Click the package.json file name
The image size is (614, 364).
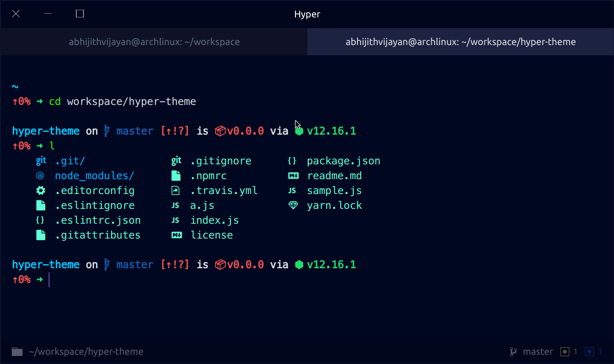344,161
